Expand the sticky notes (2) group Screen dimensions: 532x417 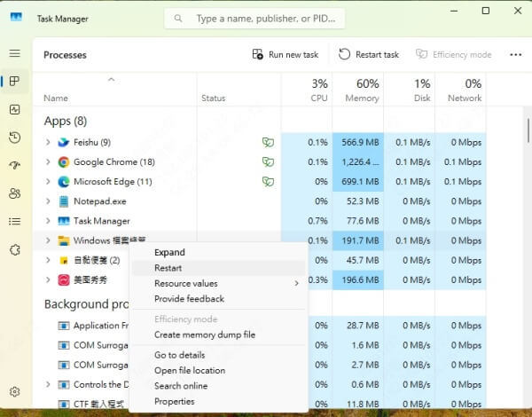pyautogui.click(x=48, y=261)
